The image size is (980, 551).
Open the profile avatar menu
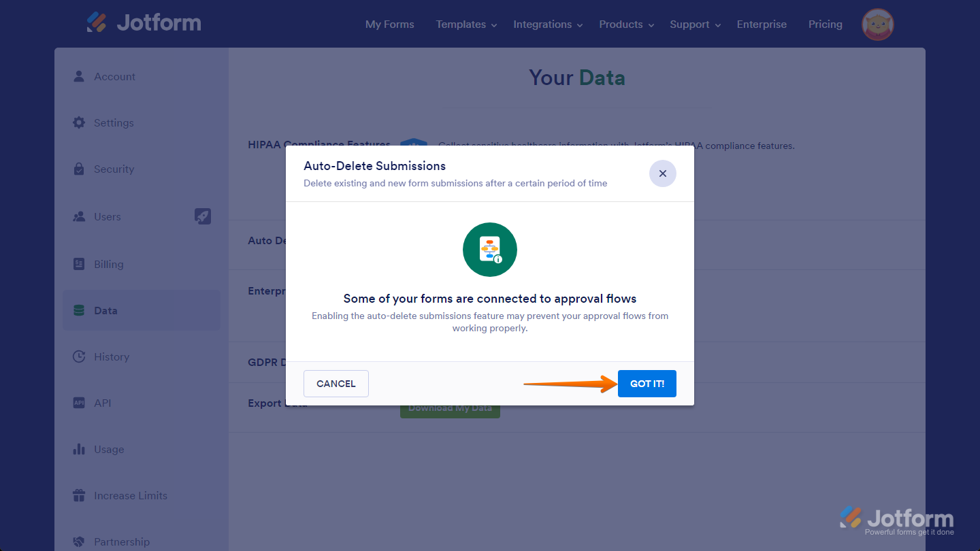coord(877,24)
